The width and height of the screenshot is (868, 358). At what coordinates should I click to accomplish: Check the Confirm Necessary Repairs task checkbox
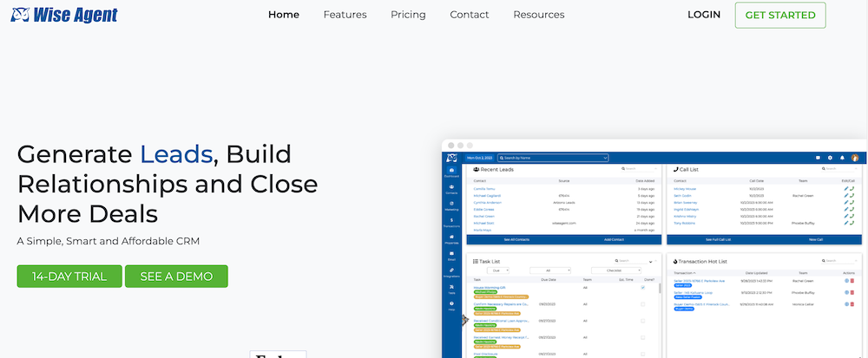pyautogui.click(x=642, y=304)
